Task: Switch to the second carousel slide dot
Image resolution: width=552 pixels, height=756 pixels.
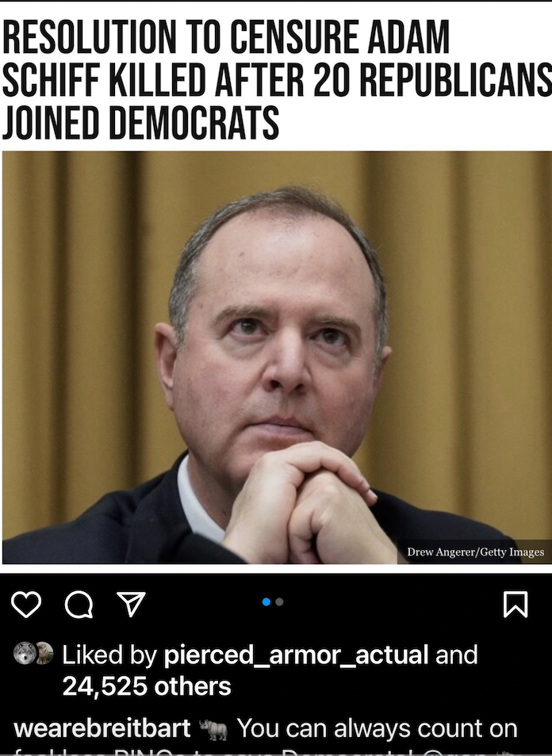Action: pyautogui.click(x=279, y=601)
